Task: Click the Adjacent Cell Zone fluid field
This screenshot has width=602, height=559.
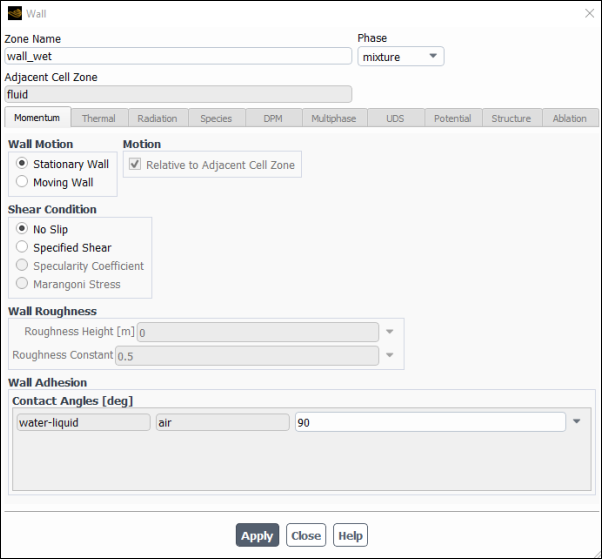Action: coord(178,94)
